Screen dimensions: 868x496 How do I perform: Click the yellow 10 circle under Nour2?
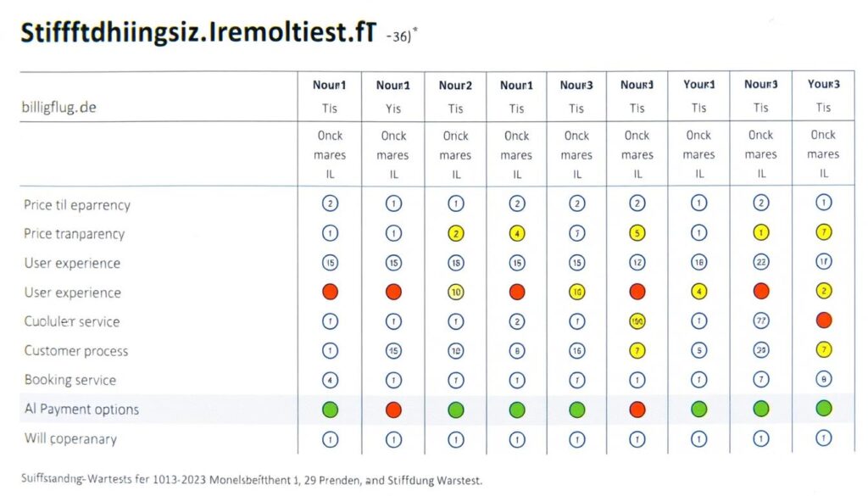455,292
